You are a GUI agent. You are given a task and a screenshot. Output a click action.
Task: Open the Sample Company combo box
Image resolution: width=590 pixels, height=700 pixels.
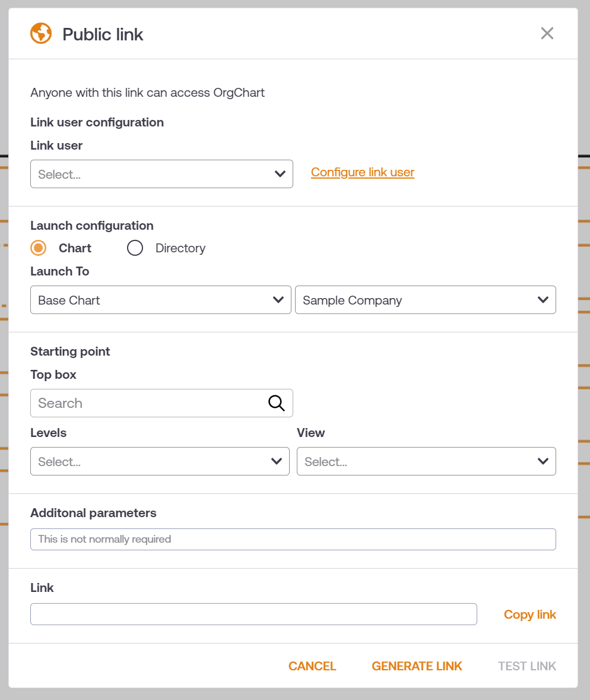426,300
